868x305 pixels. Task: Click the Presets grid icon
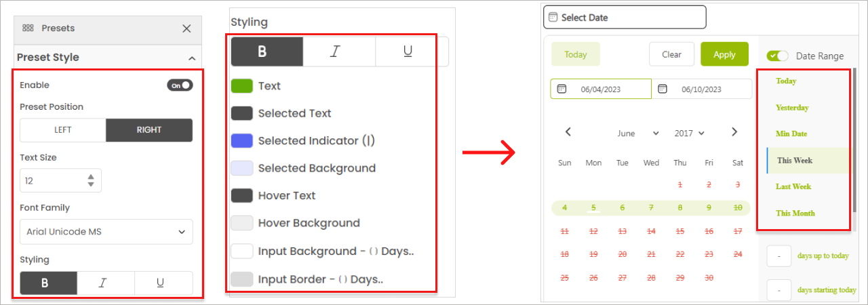pos(28,28)
